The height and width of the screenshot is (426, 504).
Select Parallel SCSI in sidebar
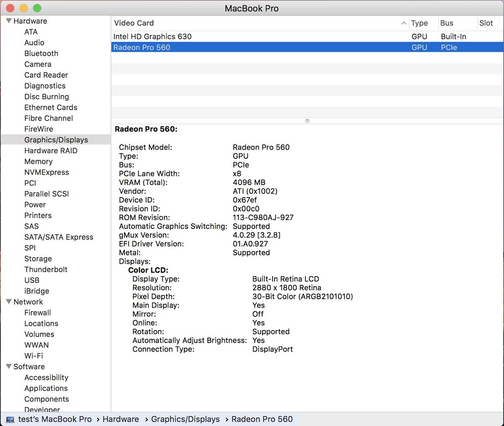click(x=47, y=194)
